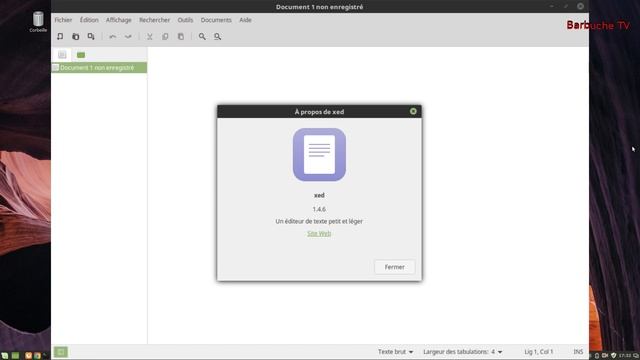Click the Fermer button in the dialog

(395, 267)
